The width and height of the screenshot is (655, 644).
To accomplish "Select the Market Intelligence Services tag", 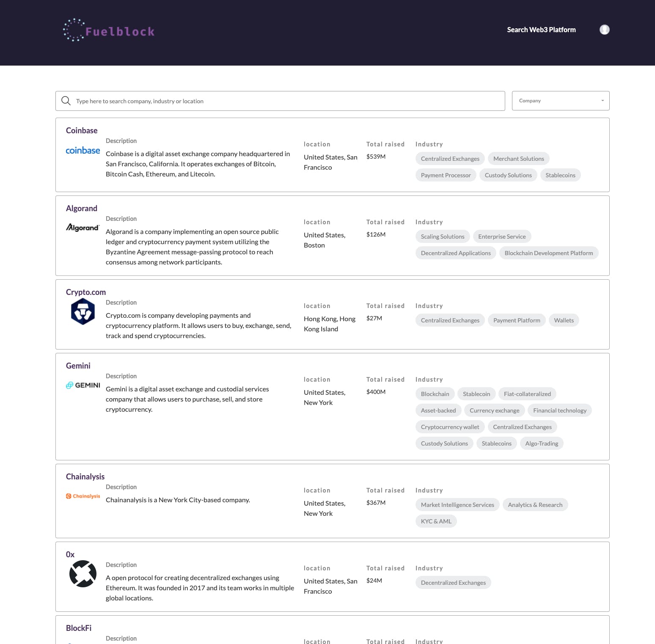I will point(457,505).
